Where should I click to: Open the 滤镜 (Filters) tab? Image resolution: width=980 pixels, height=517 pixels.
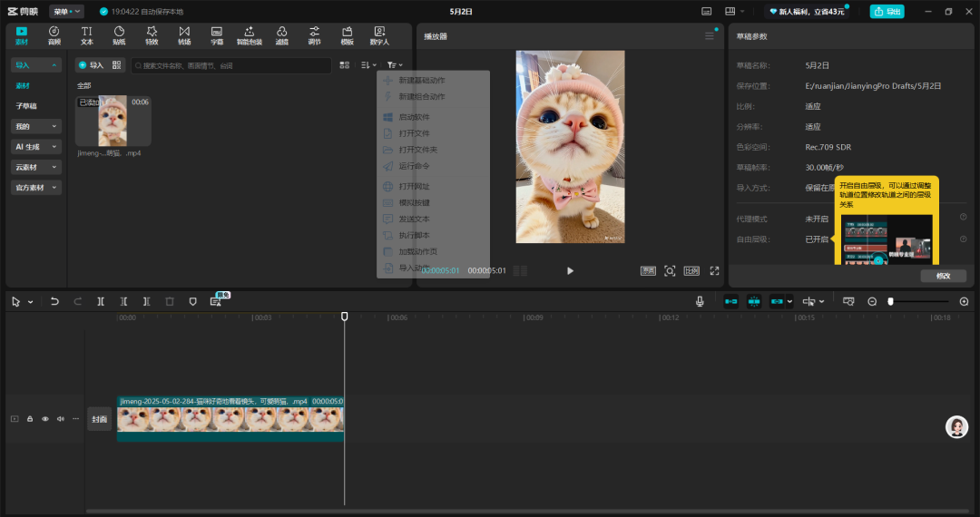pyautogui.click(x=282, y=35)
